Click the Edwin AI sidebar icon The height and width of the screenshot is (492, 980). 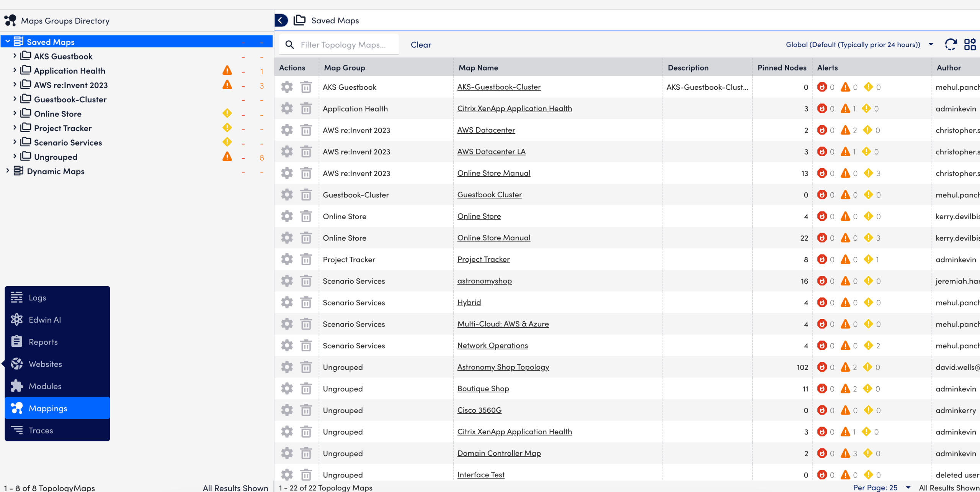click(x=16, y=320)
